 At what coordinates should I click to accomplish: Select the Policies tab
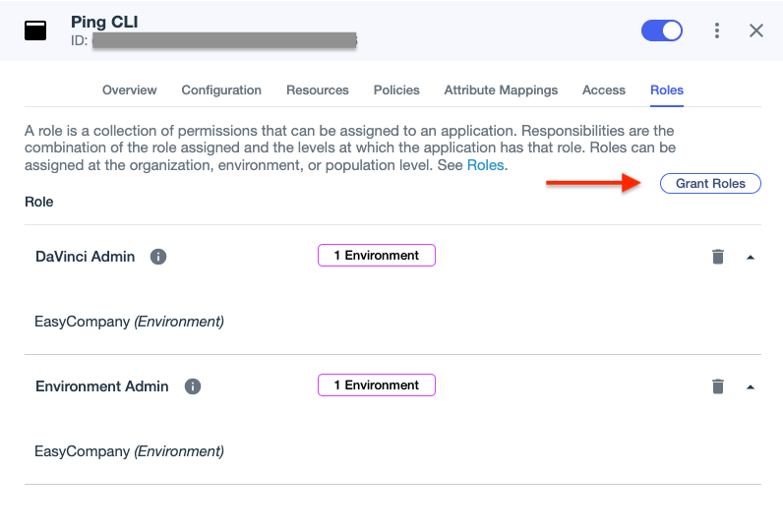pyautogui.click(x=396, y=89)
